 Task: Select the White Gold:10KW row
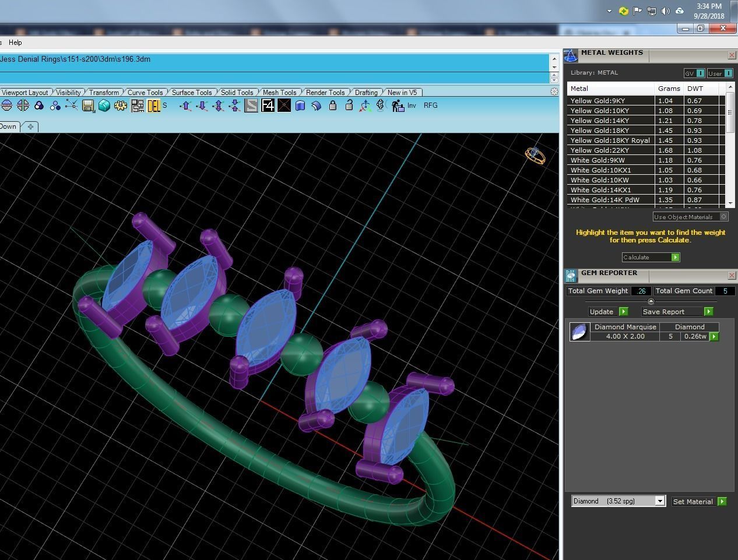coord(646,180)
